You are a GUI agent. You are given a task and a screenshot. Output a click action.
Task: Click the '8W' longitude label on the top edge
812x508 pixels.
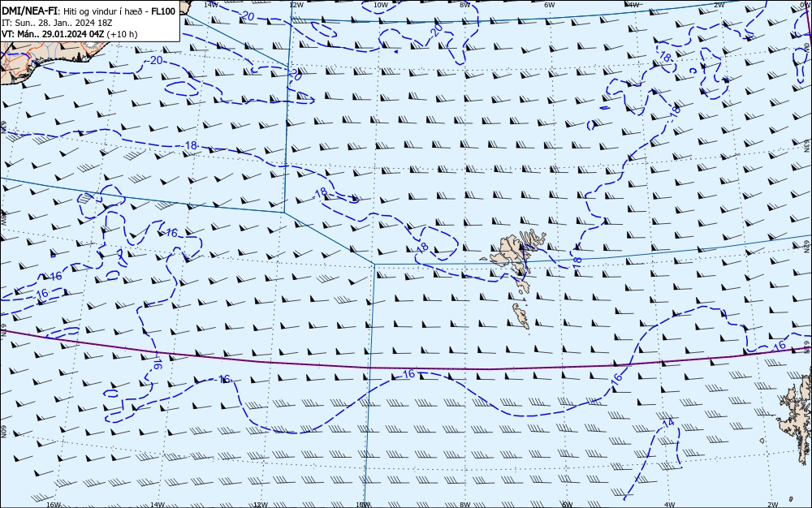(x=465, y=5)
